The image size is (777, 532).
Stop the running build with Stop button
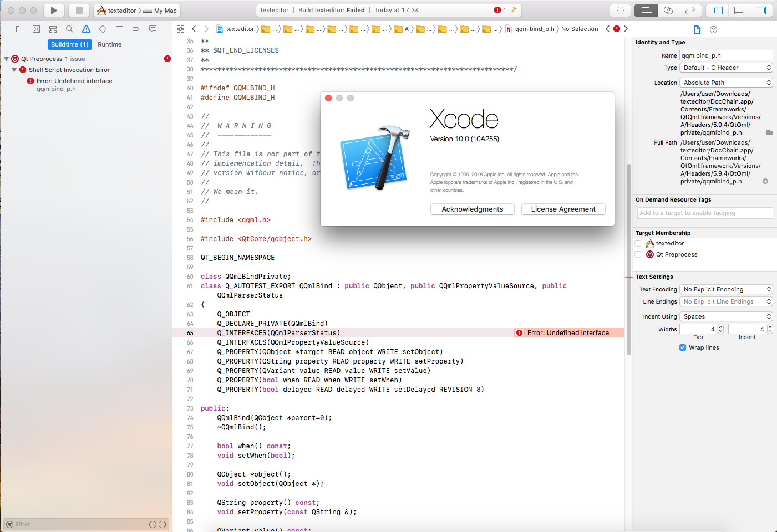[x=79, y=10]
